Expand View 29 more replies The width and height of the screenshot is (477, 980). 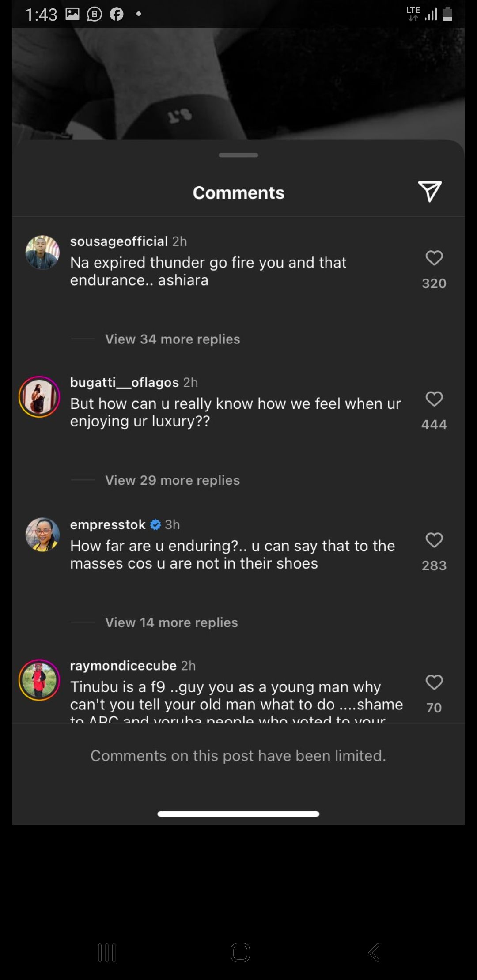coord(172,480)
